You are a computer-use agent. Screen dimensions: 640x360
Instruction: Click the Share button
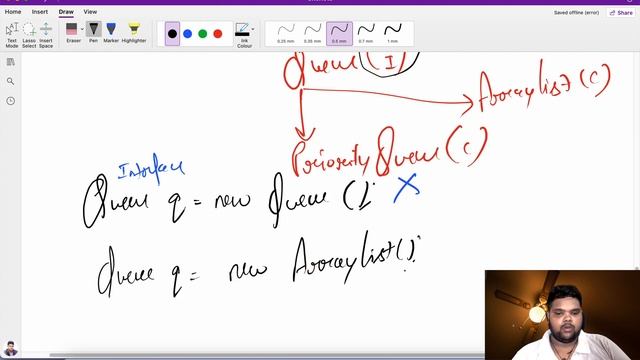[x=621, y=13]
